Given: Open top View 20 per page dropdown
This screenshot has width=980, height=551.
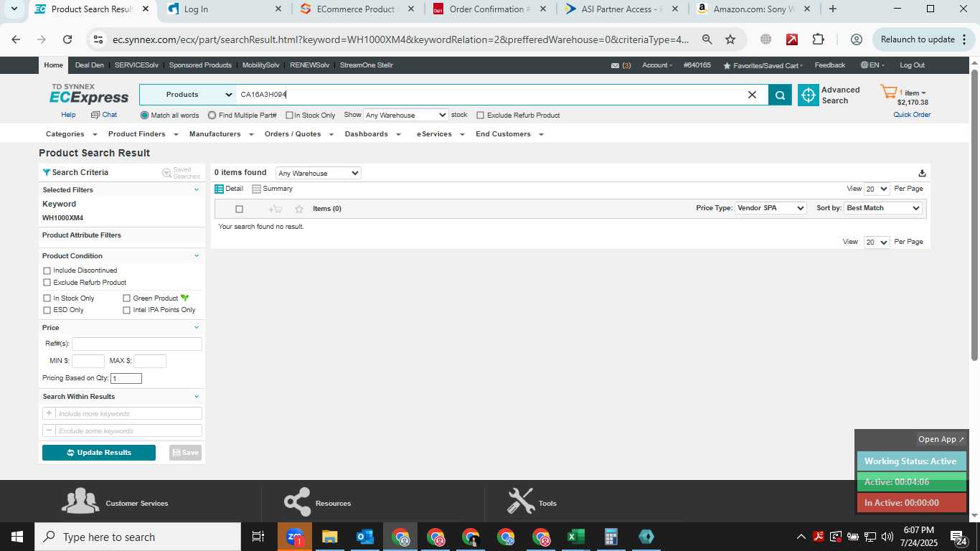Looking at the screenshot, I should tap(877, 189).
